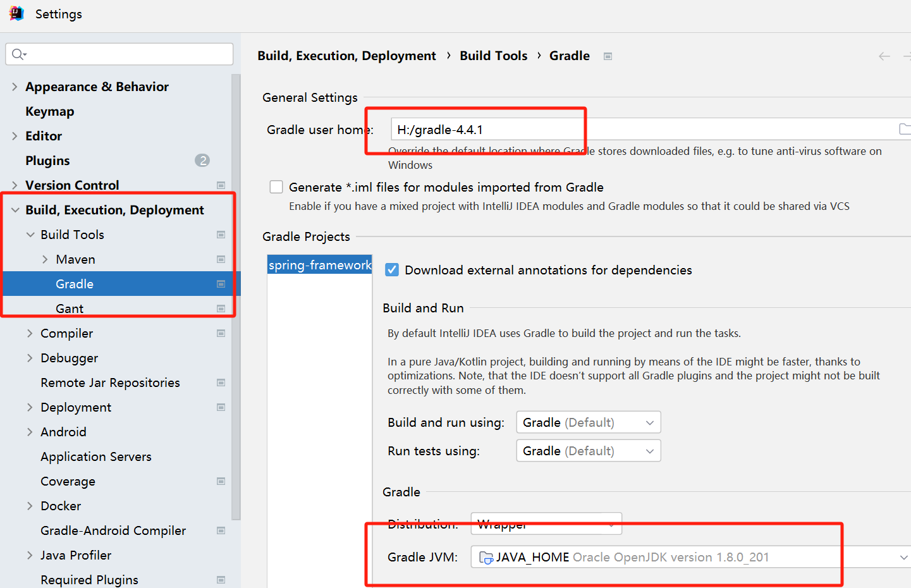Click the JDK folder icon in Gradle JVM field
The image size is (911, 588).
click(x=486, y=557)
